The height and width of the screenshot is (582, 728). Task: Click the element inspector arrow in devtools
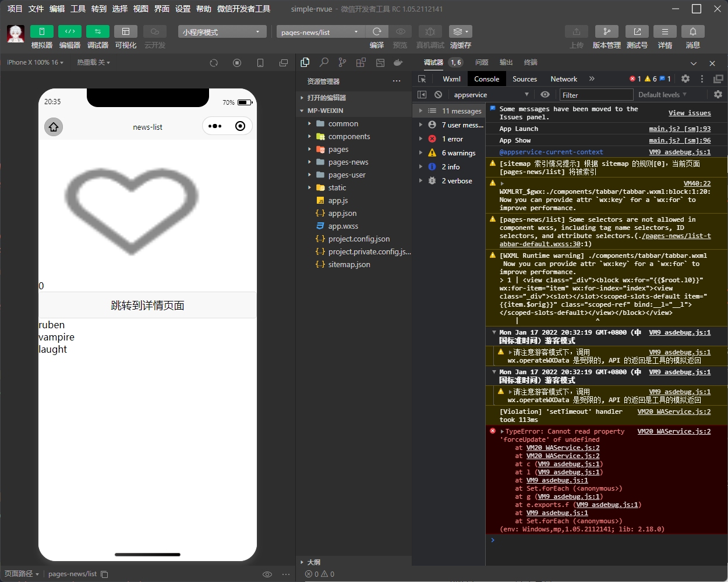[422, 79]
